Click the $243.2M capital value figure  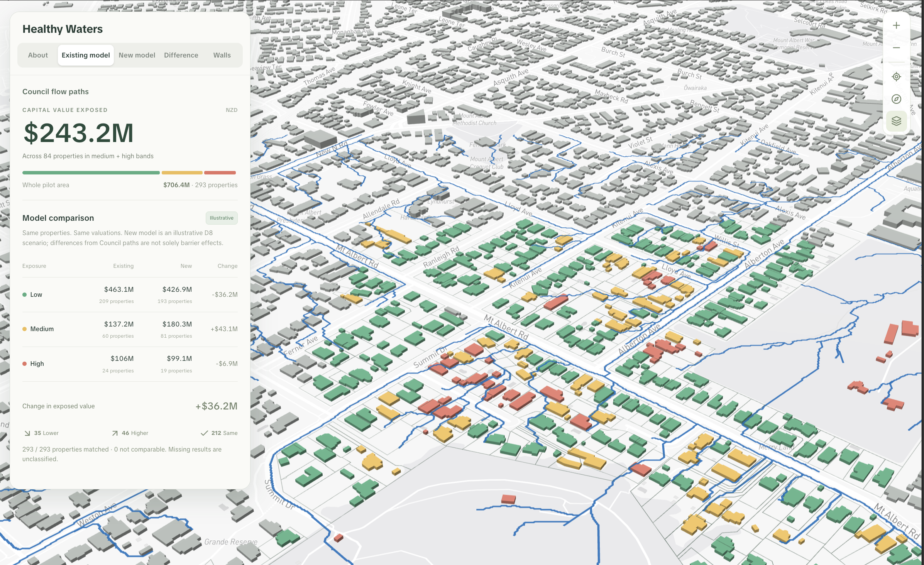(78, 133)
